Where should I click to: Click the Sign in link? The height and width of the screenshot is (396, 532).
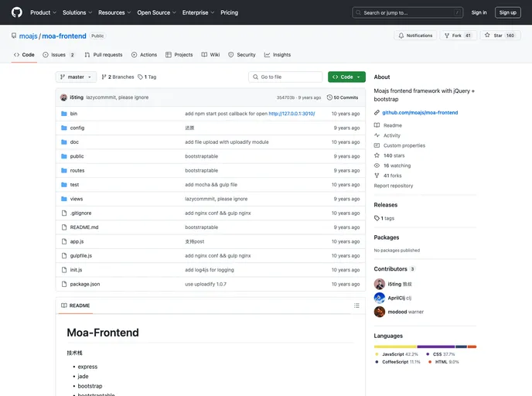pyautogui.click(x=479, y=12)
